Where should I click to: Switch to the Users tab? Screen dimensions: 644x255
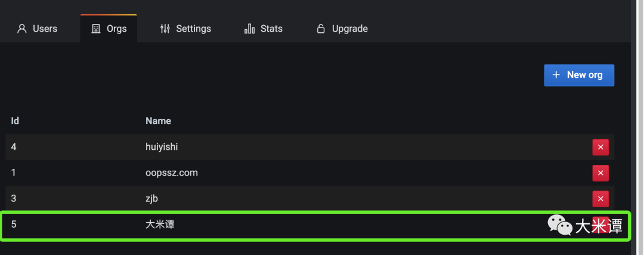click(x=38, y=29)
